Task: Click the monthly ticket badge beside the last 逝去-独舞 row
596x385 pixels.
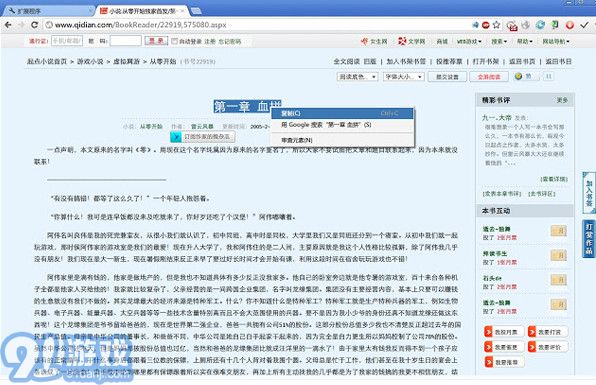Action: pos(558,304)
